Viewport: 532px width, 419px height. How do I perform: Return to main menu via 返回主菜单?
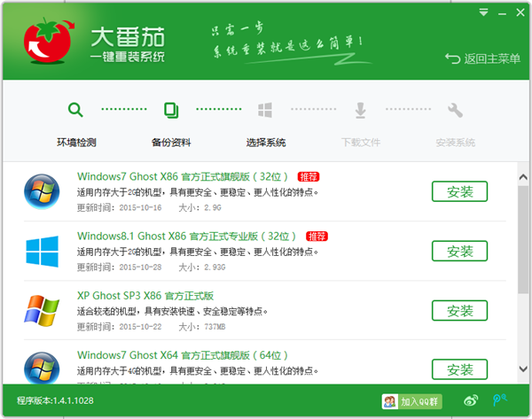point(482,58)
